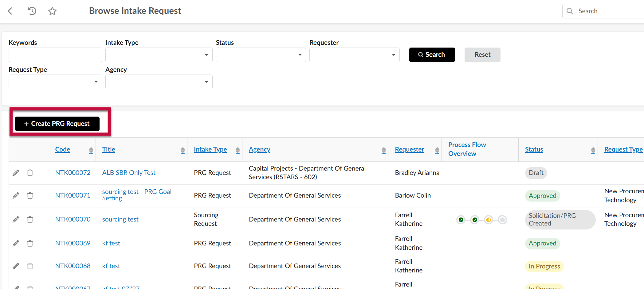
Task: Click first green process flow step for NTK000070
Action: coord(461,220)
